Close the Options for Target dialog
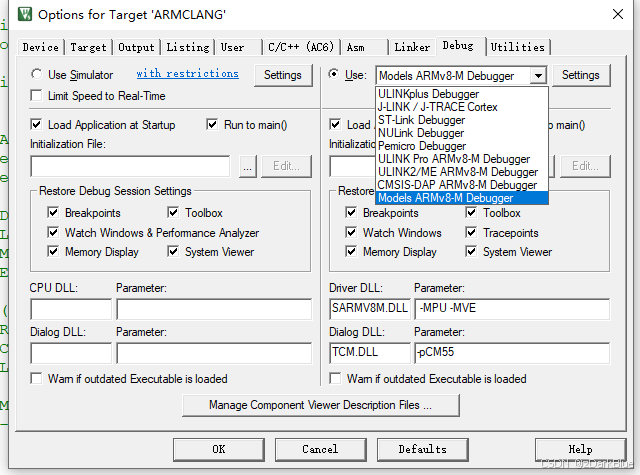The height and width of the screenshot is (475, 640). [618, 14]
